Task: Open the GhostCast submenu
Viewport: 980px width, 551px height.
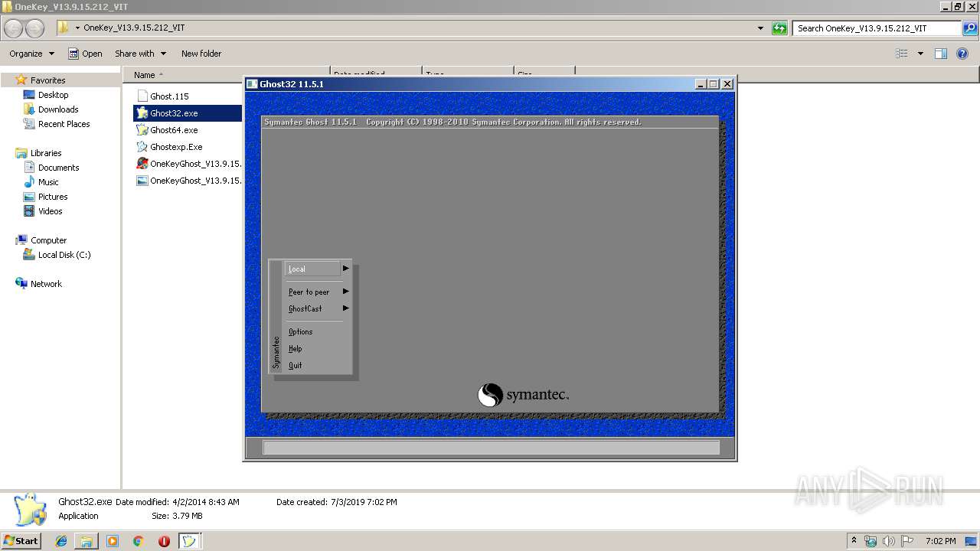Action: tap(305, 308)
